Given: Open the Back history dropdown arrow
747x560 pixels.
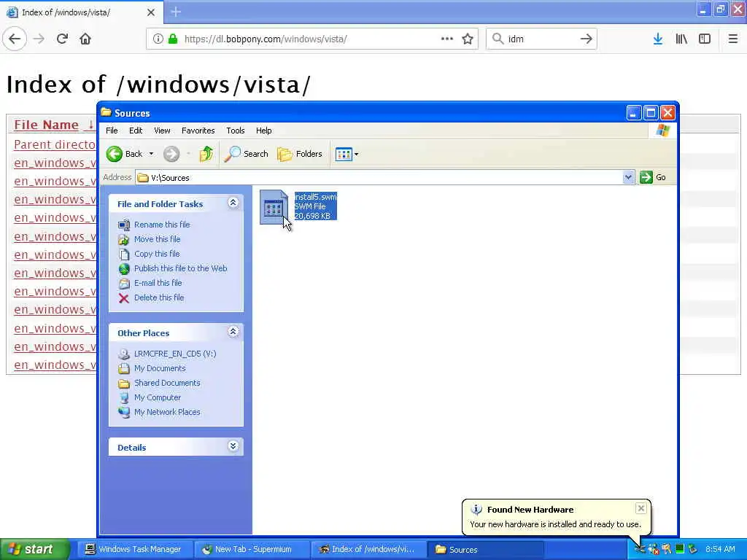Looking at the screenshot, I should click(151, 154).
